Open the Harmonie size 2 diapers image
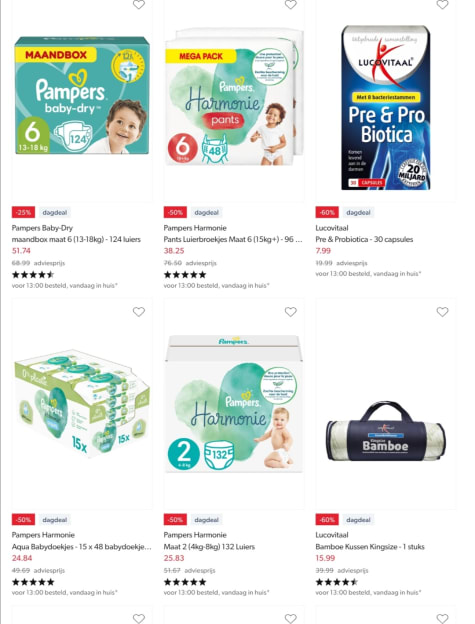Viewport: 475px width, 624px height. click(234, 404)
